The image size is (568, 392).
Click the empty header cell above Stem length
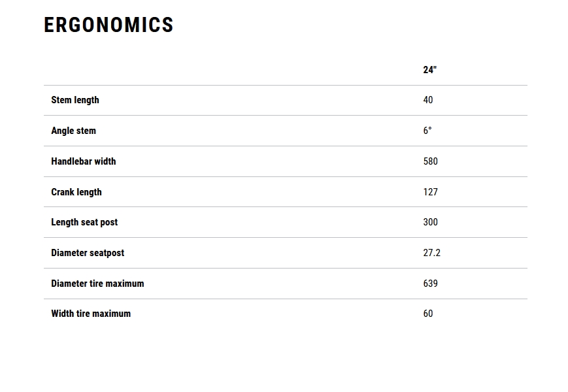196,70
